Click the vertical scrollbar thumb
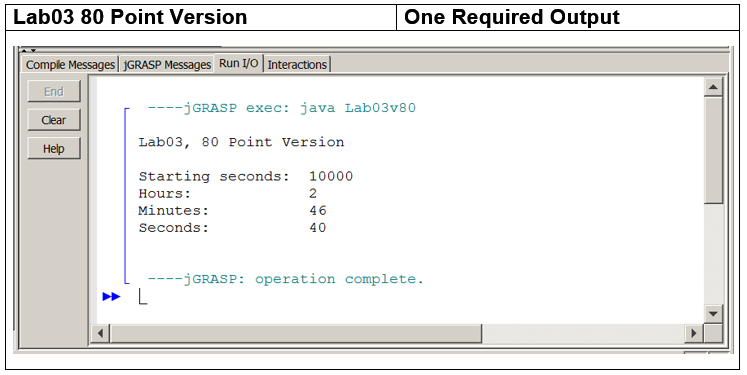747x375 pixels. [x=713, y=150]
